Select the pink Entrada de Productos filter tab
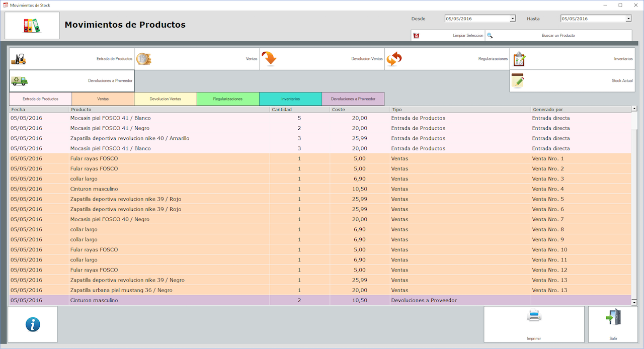 tap(40, 99)
